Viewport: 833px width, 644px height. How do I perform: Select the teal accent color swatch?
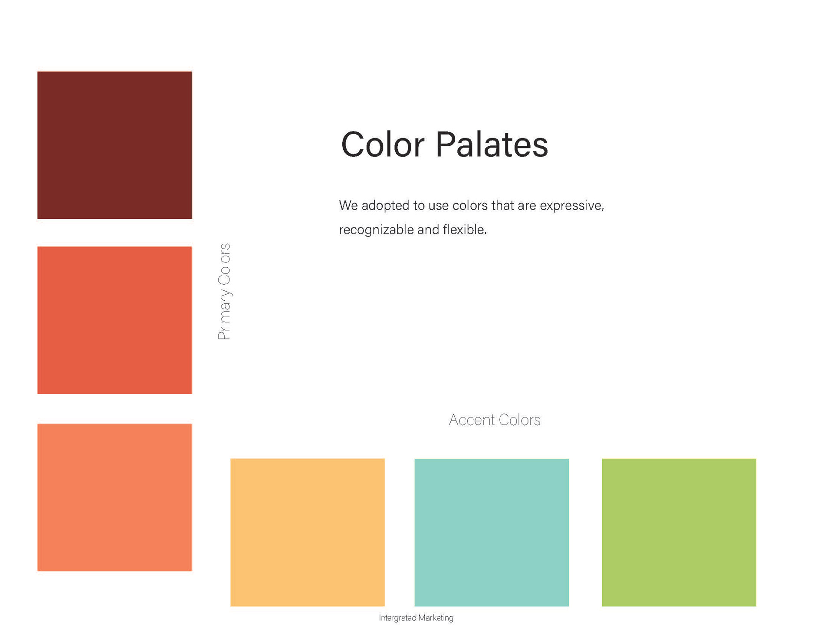tap(492, 532)
